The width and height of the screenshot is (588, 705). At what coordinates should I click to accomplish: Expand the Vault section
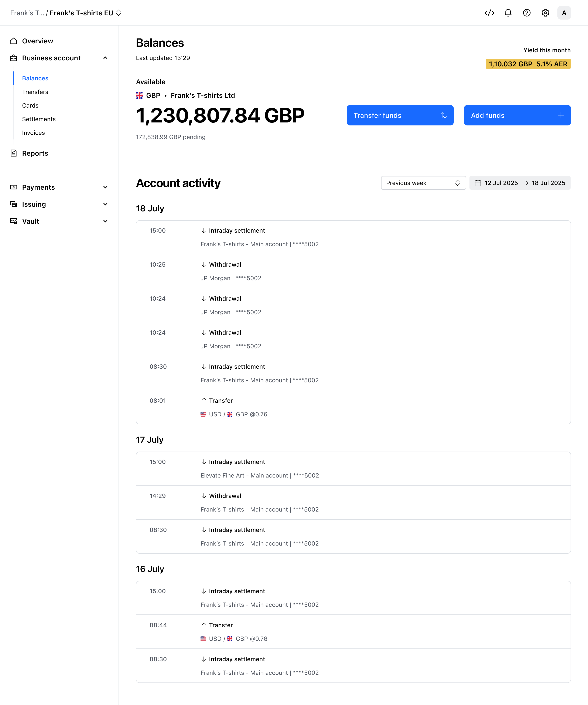pos(105,221)
